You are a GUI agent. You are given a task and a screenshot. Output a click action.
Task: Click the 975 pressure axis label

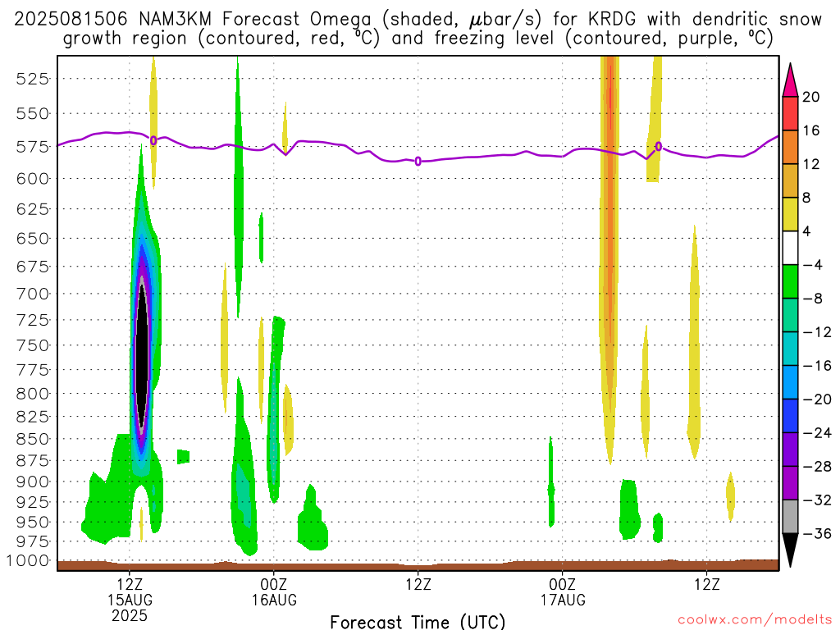coord(33,541)
